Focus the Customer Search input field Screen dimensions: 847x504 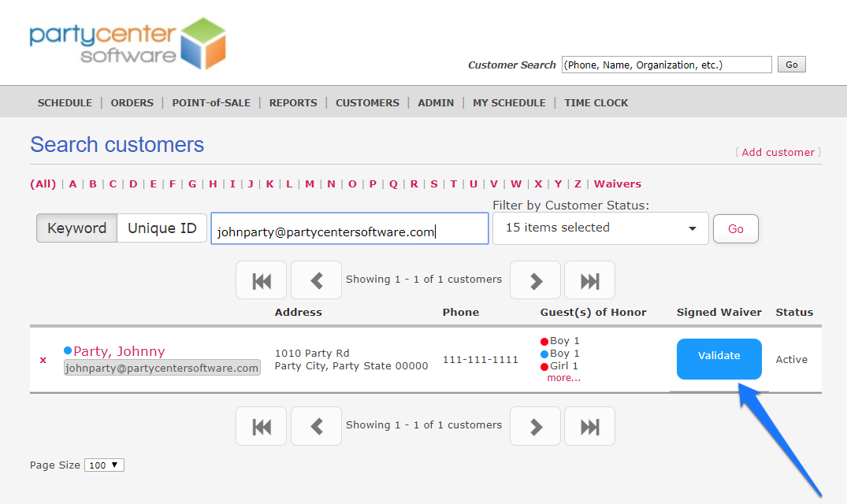coord(667,65)
